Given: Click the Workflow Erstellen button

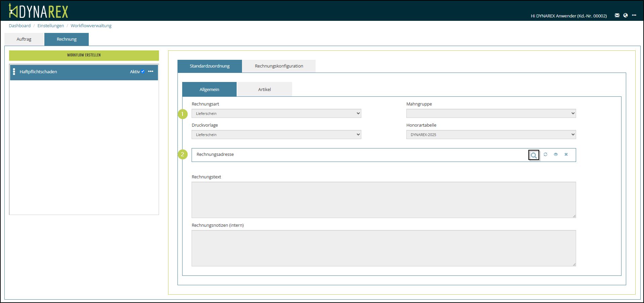Looking at the screenshot, I should pos(84,55).
